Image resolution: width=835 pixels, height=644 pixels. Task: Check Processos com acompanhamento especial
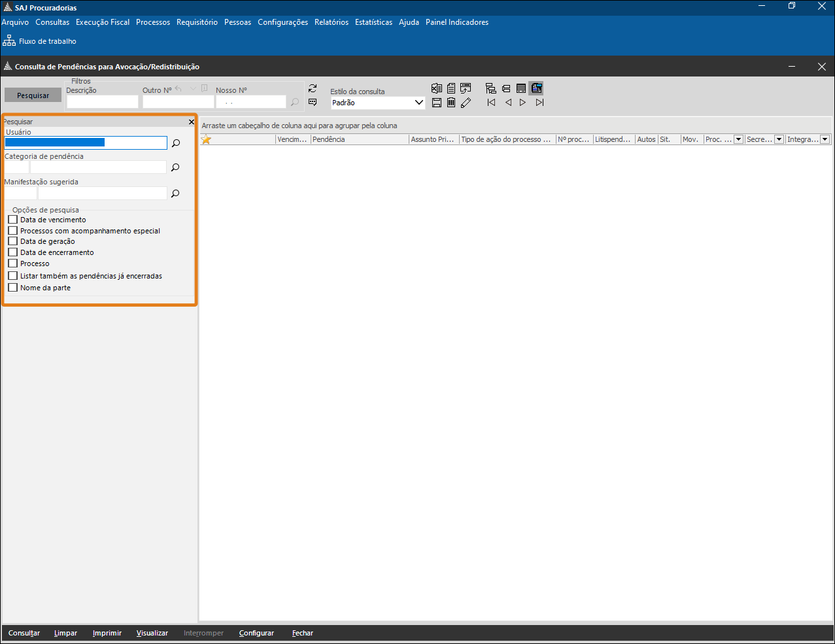12,231
